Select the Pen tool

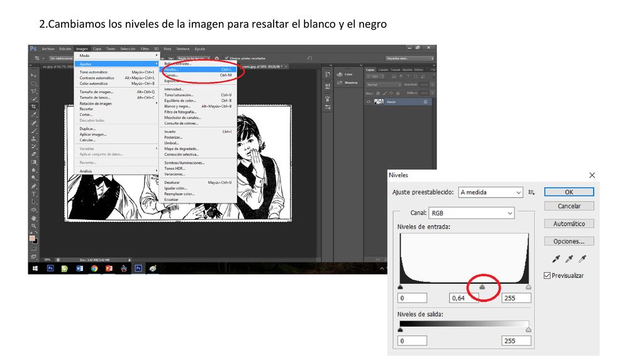34,186
